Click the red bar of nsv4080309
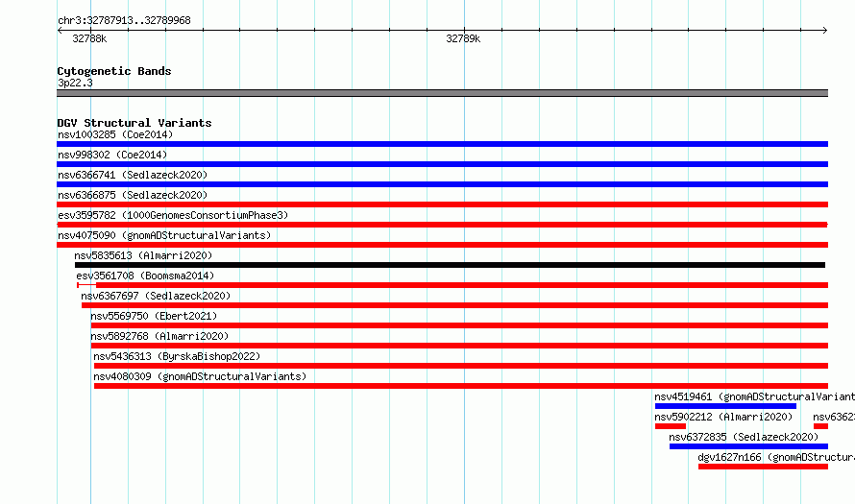The height and width of the screenshot is (504, 855). point(461,386)
